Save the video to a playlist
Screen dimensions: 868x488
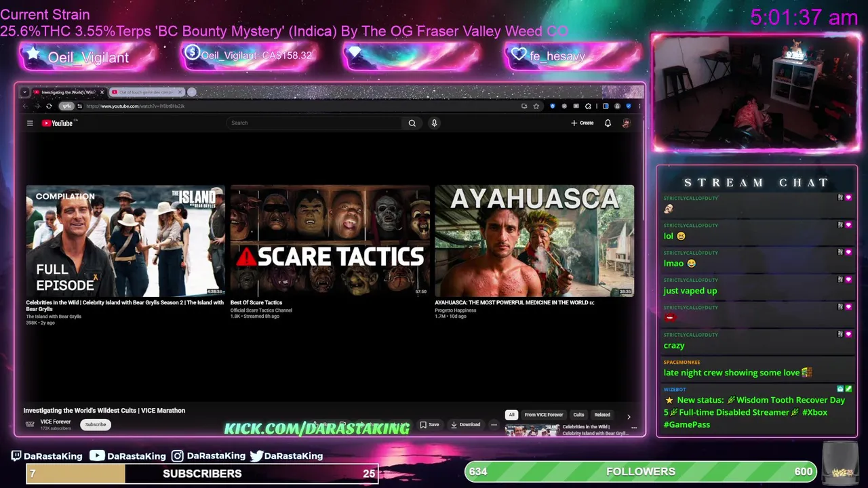(429, 425)
